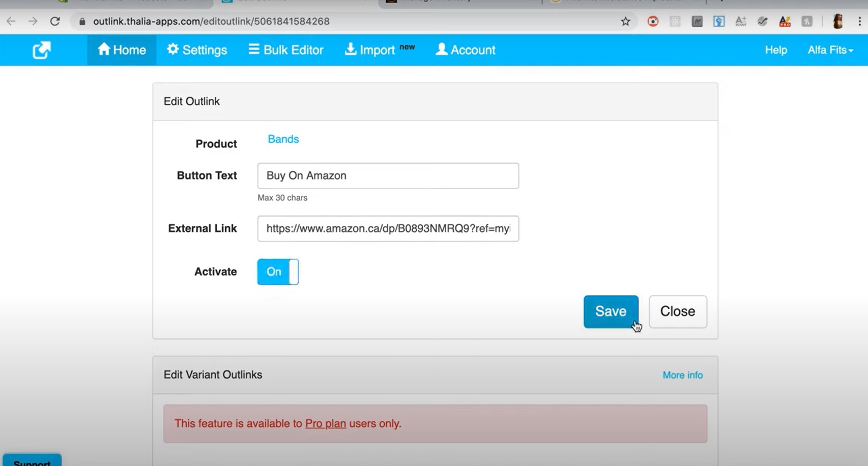Reload the page with the refresh icon
868x466 pixels.
(55, 21)
